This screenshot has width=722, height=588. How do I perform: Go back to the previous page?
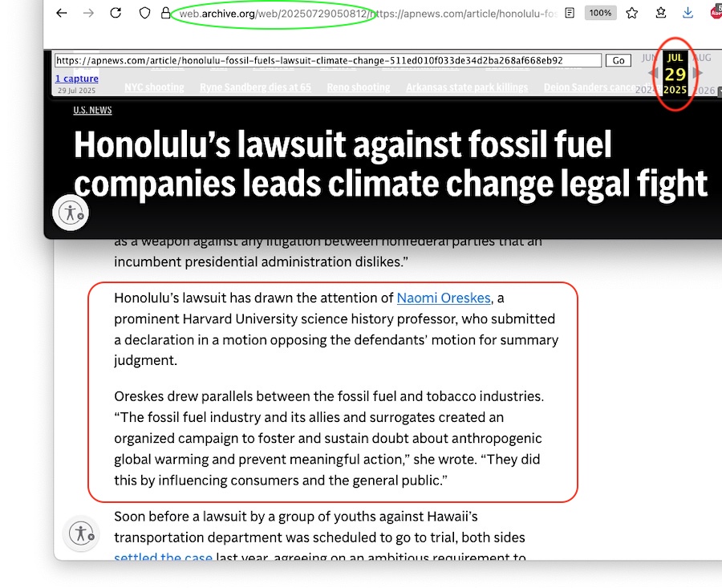point(62,13)
